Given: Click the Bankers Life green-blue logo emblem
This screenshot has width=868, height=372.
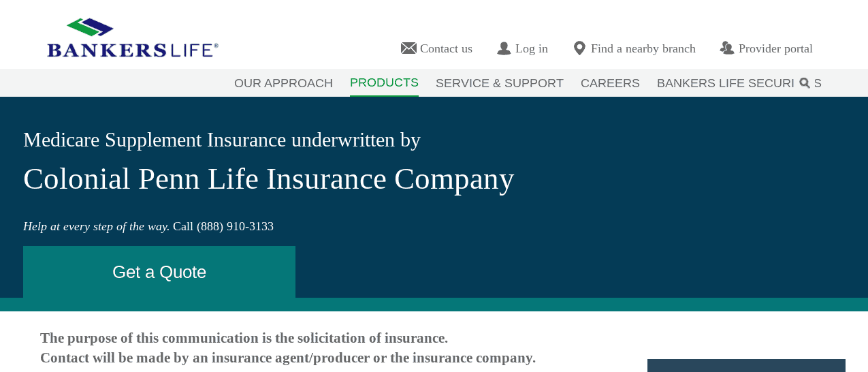Looking at the screenshot, I should [89, 27].
